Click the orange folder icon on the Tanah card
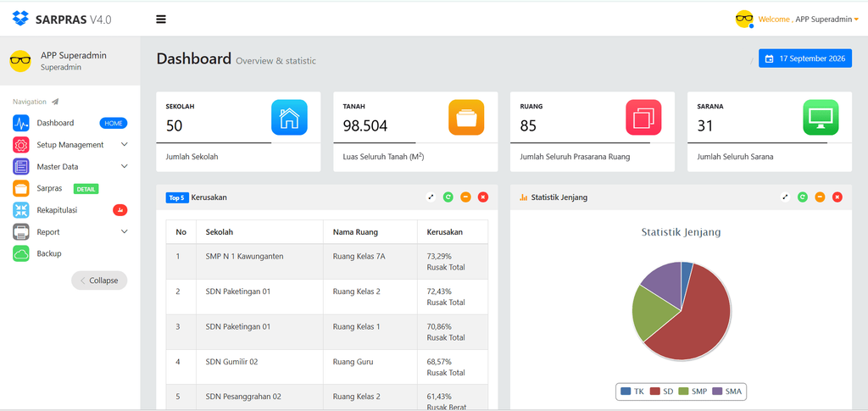The height and width of the screenshot is (411, 868). click(466, 117)
